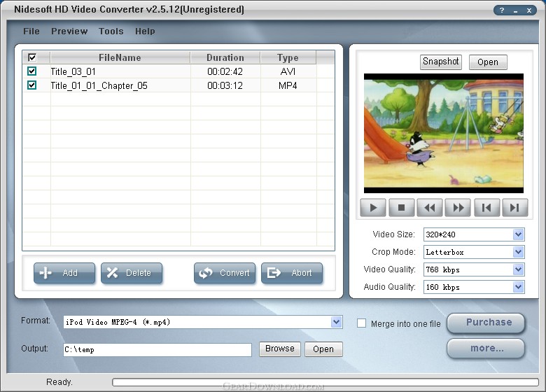The image size is (546, 392).
Task: Open the Crop Mode dropdown
Action: (x=518, y=252)
